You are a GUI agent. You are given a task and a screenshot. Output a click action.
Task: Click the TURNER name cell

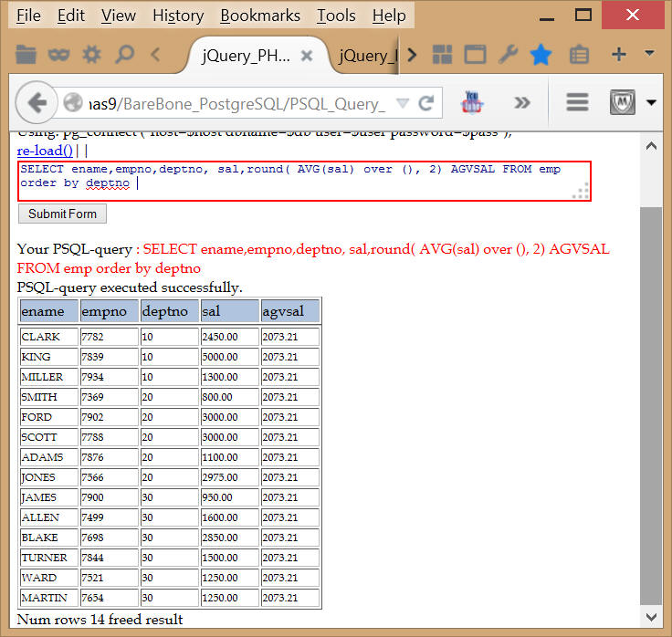point(49,558)
